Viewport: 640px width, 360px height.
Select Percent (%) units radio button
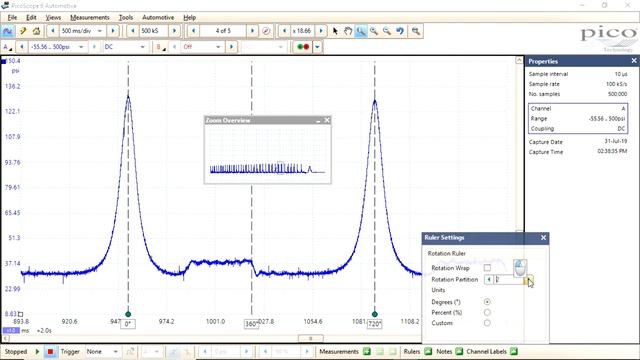pos(487,313)
